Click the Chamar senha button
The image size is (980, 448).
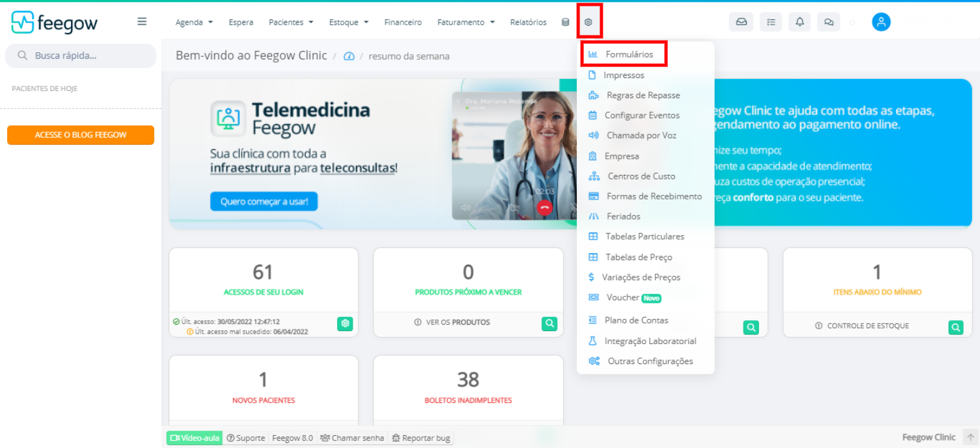[x=352, y=438]
